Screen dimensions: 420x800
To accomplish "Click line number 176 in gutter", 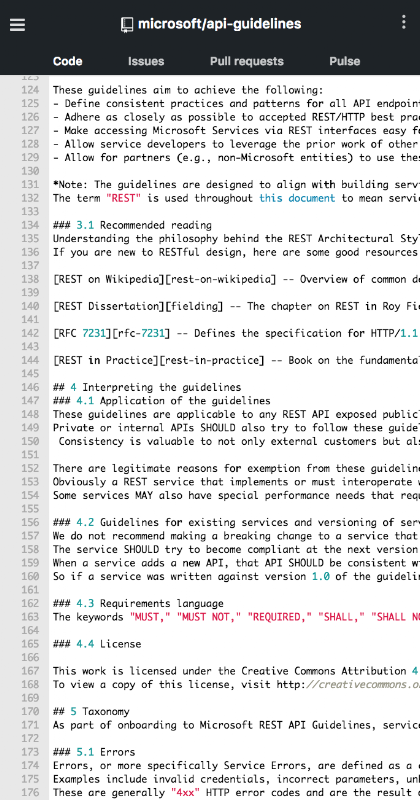I will (x=30, y=792).
